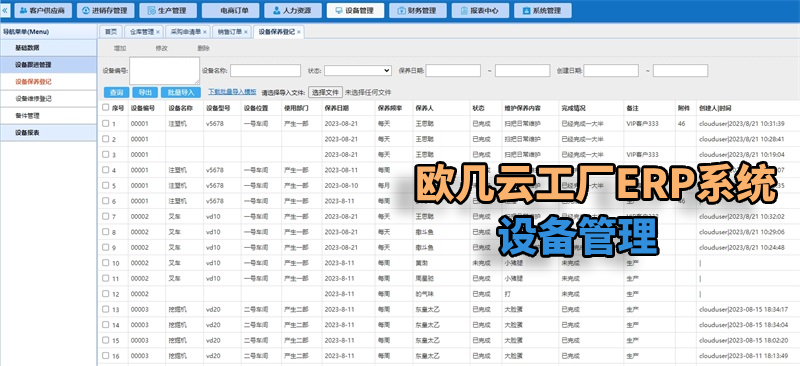Close the 仓库管理 tab
This screenshot has height=366, width=800.
point(158,32)
